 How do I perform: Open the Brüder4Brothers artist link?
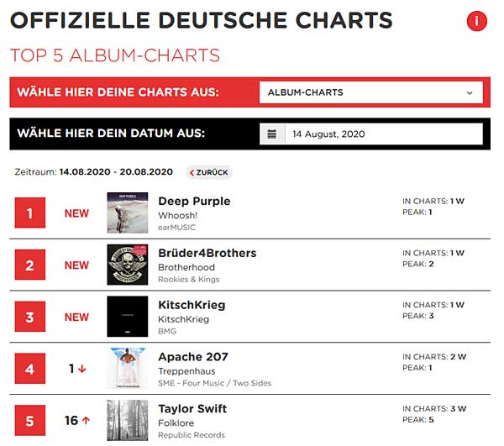207,253
